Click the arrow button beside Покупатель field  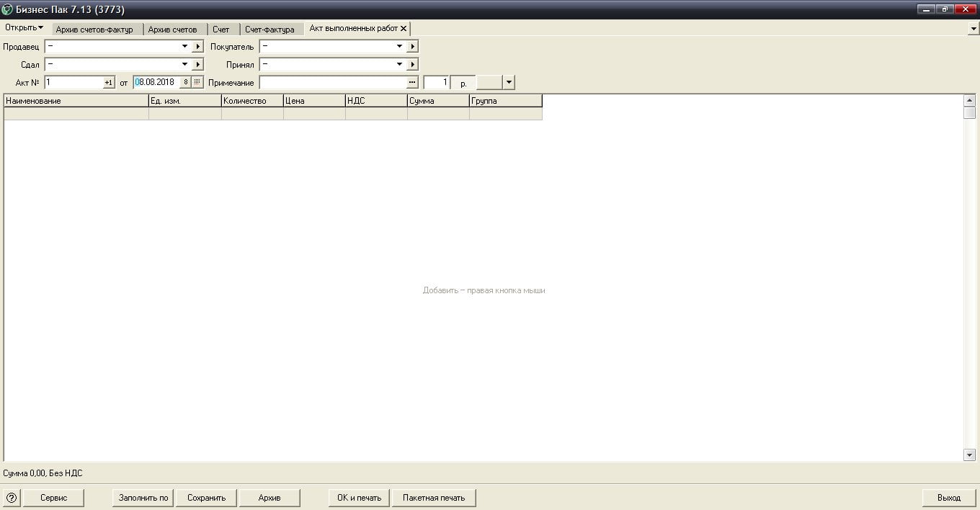coord(412,47)
